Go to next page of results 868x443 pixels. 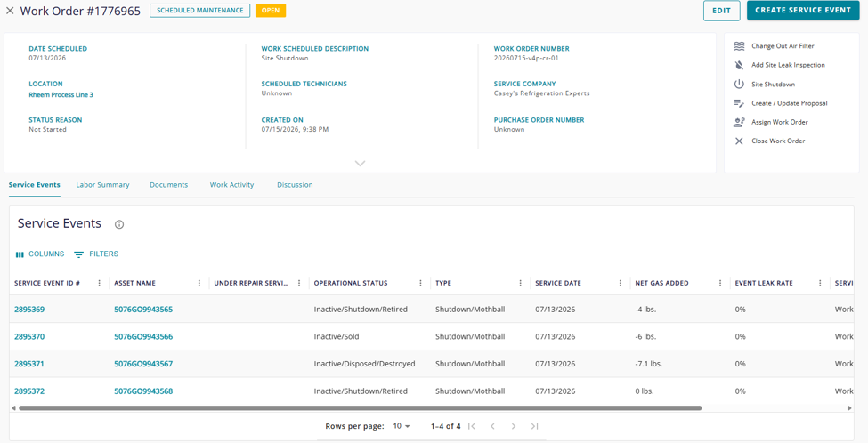click(514, 426)
